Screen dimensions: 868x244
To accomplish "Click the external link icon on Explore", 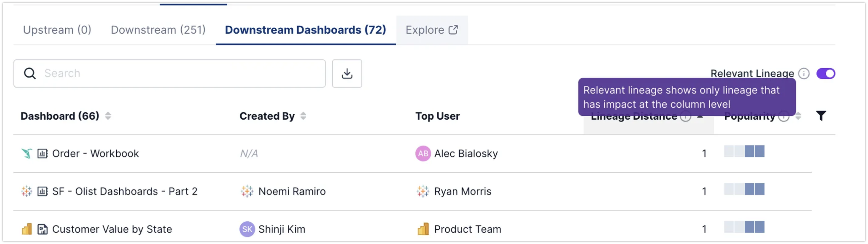I will (453, 30).
